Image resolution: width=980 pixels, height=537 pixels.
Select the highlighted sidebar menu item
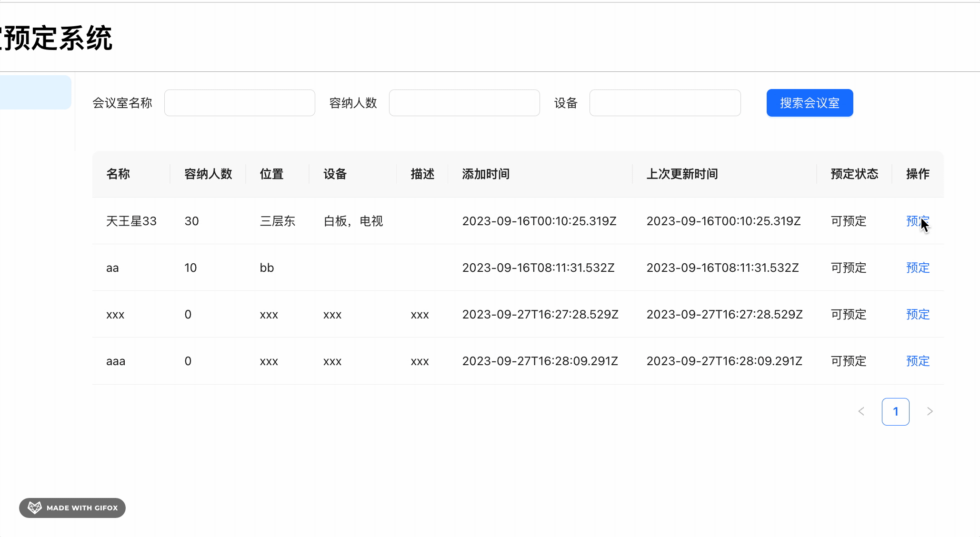[35, 92]
